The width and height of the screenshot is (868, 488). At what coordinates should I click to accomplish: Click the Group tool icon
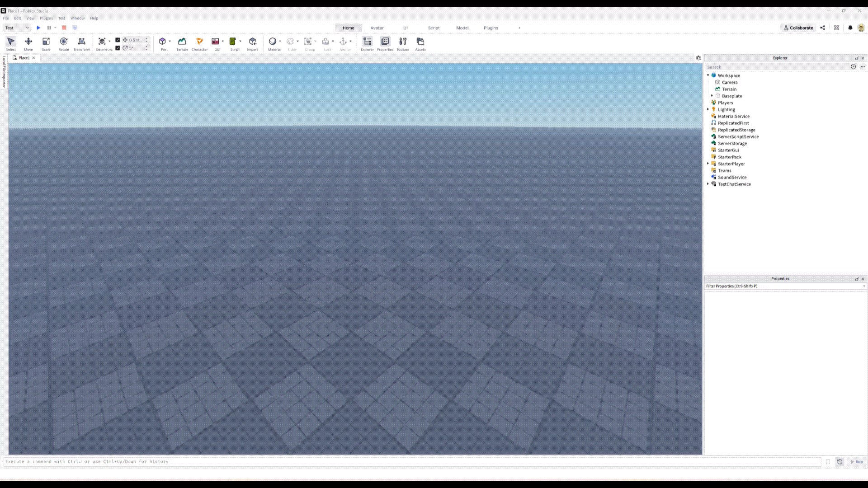coord(308,41)
